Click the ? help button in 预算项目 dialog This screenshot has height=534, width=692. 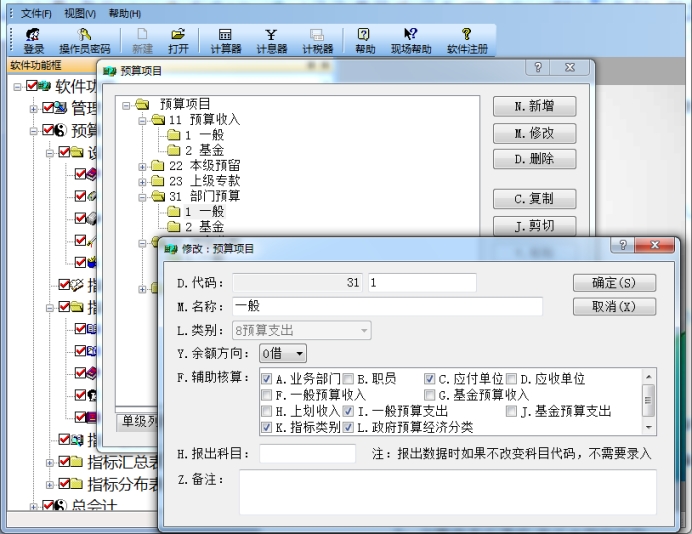pos(538,67)
